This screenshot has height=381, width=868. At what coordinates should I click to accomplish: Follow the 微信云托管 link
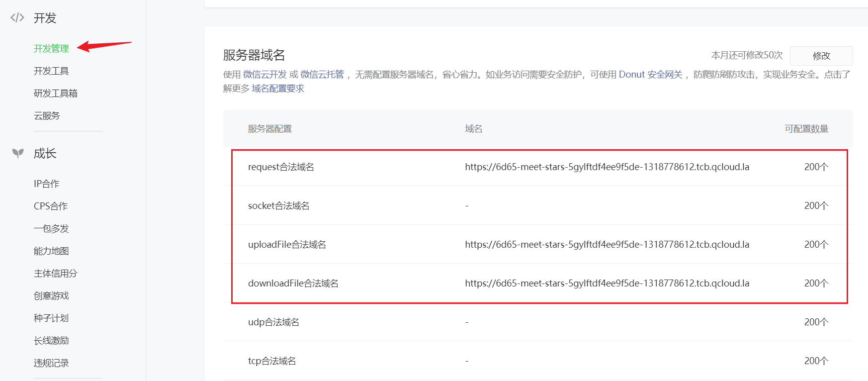tap(322, 74)
